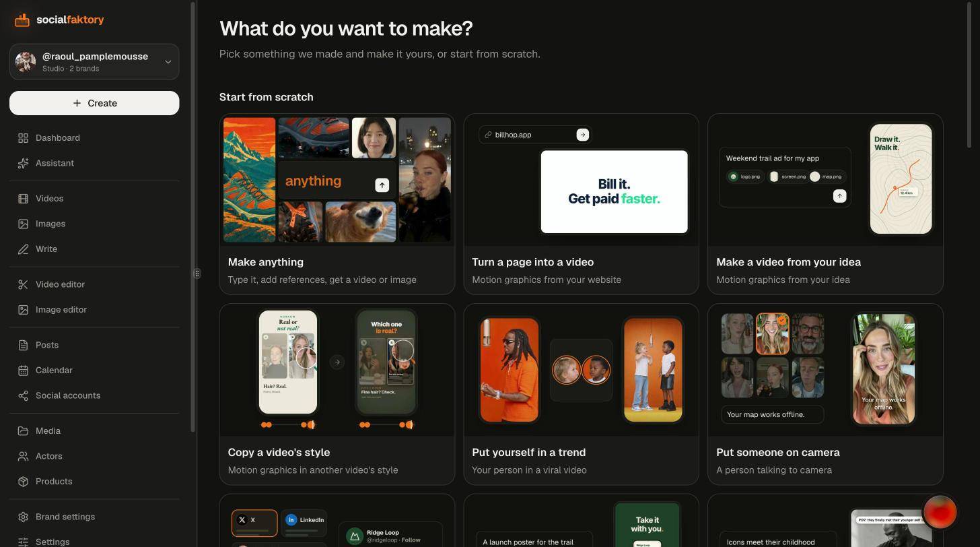Open Make a video from your idea
This screenshot has width=980, height=547.
pos(825,204)
